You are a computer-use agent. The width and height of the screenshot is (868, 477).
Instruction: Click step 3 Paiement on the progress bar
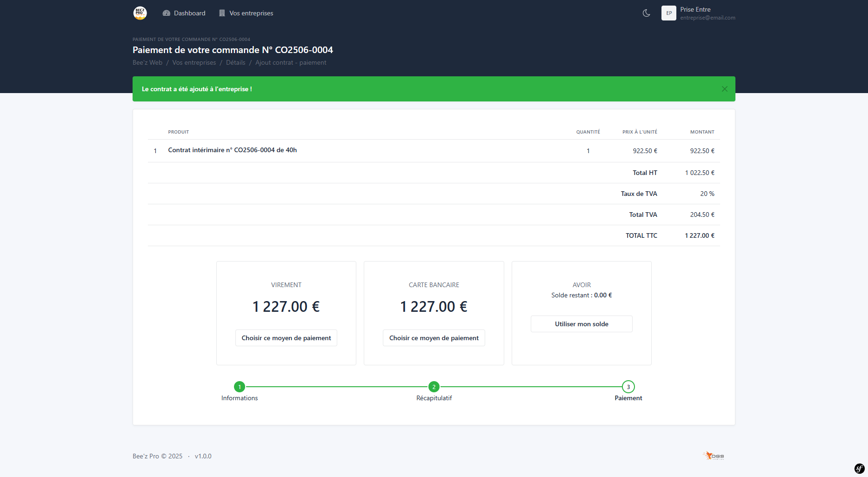[628, 387]
